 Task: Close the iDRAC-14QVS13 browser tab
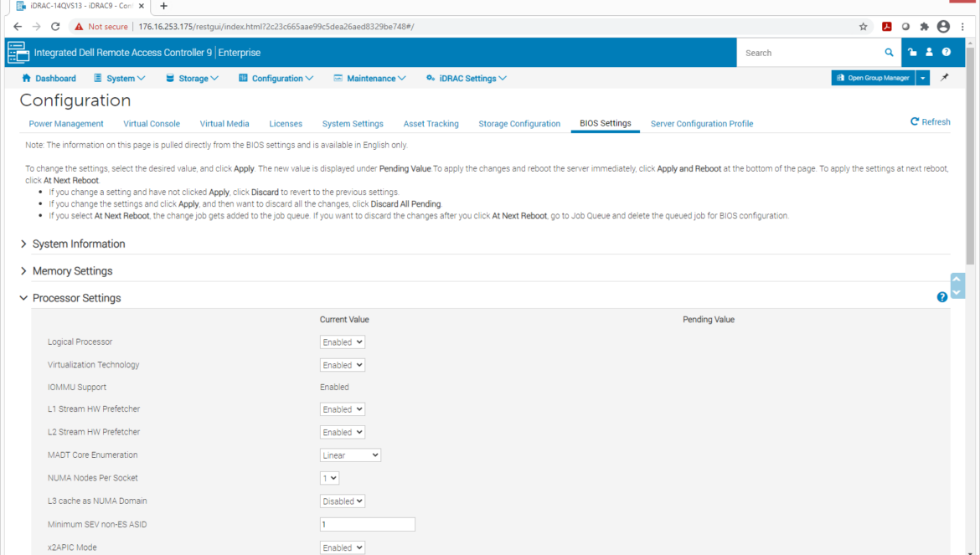coord(142,6)
